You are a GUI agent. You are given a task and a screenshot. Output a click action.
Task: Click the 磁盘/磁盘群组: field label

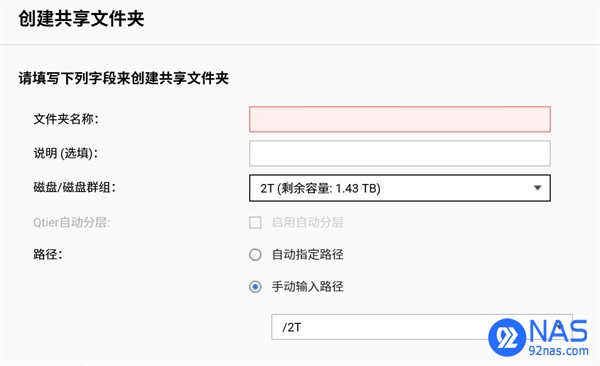pyautogui.click(x=74, y=188)
